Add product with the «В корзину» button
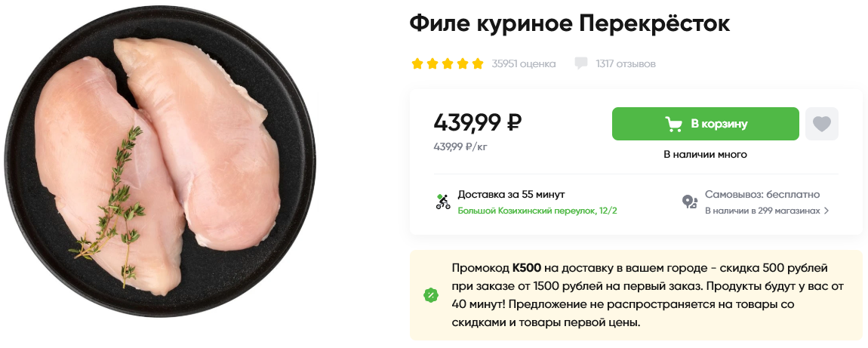This screenshot has height=348, width=868. point(705,124)
